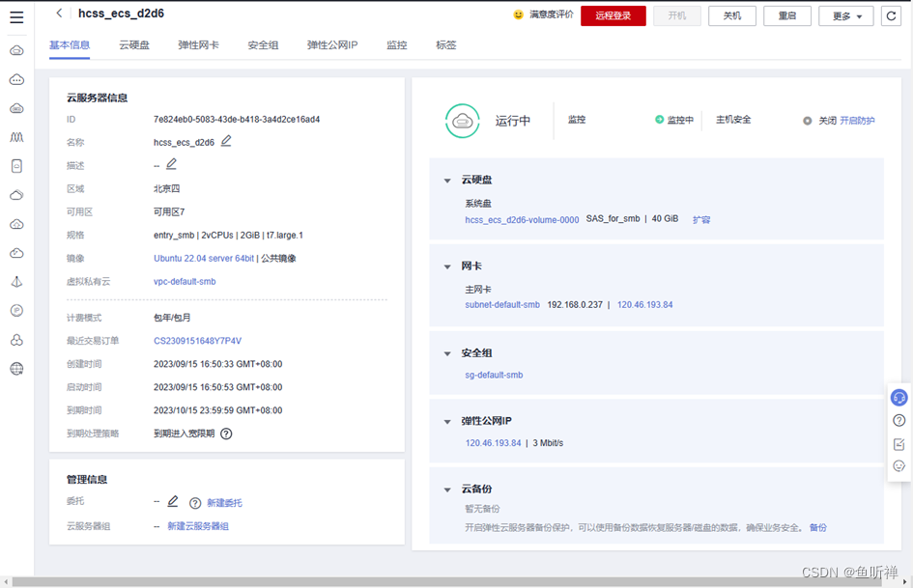
Task: Click the question mark icon beside 新建委托
Action: click(x=195, y=503)
